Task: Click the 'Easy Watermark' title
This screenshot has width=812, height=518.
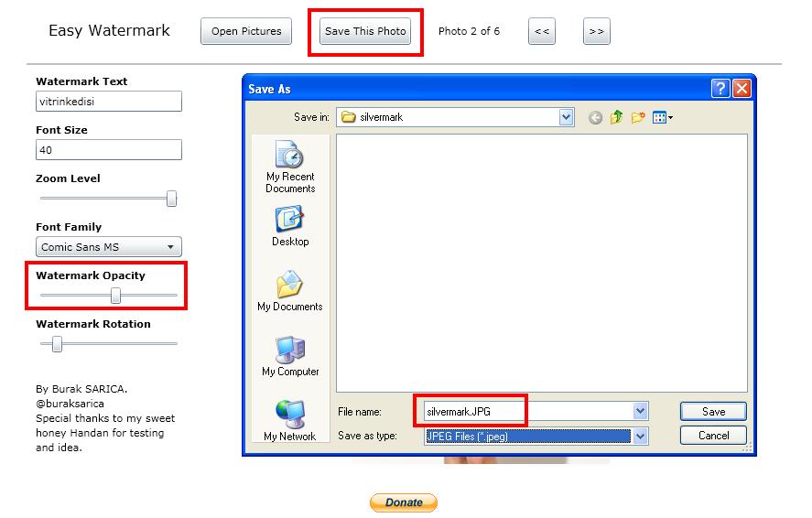Action: tap(109, 30)
